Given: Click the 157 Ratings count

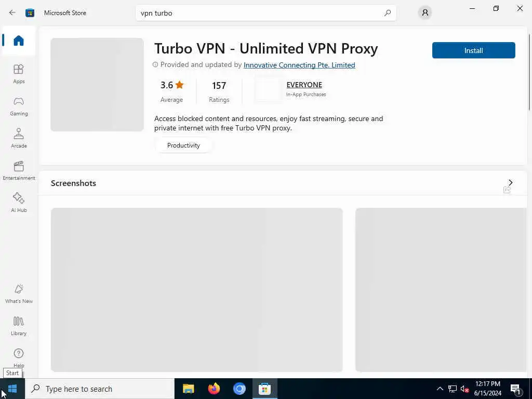Looking at the screenshot, I should click(219, 91).
